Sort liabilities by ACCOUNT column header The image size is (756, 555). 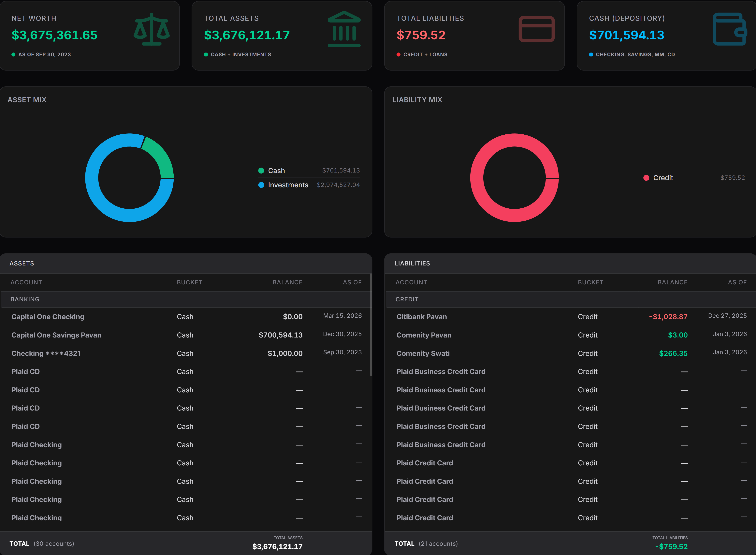[411, 282]
